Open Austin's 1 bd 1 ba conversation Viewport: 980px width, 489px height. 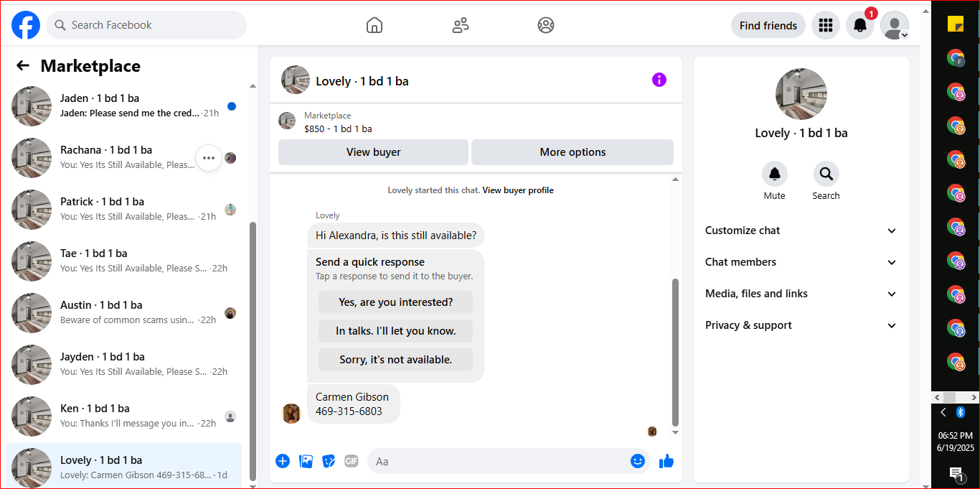click(123, 313)
